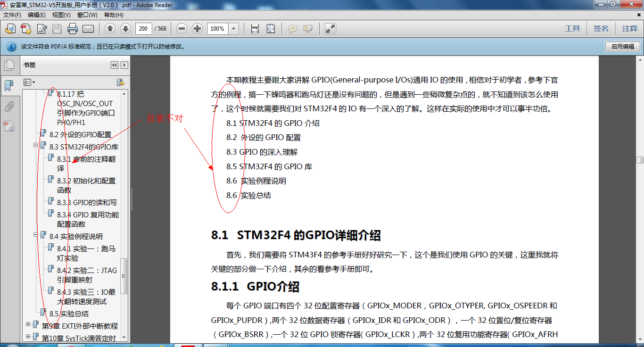
Task: Open the 编辑(E) menu
Action: pyautogui.click(x=37, y=15)
